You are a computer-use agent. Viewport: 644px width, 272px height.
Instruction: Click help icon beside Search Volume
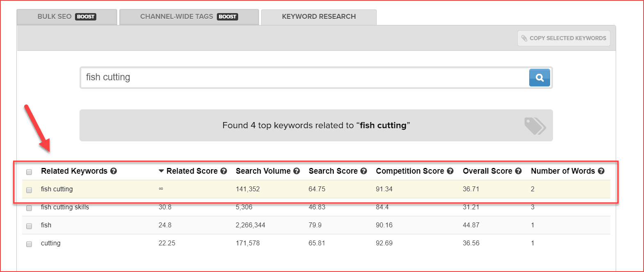coord(296,171)
